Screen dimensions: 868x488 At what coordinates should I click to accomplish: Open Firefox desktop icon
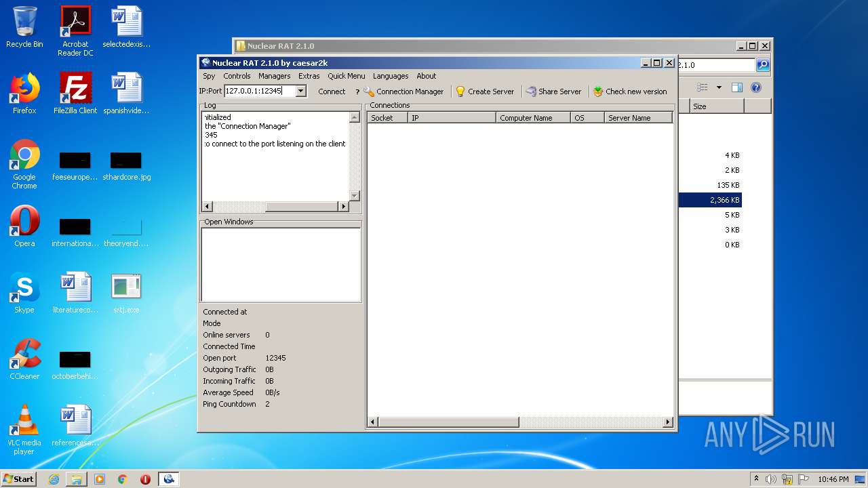pos(24,94)
